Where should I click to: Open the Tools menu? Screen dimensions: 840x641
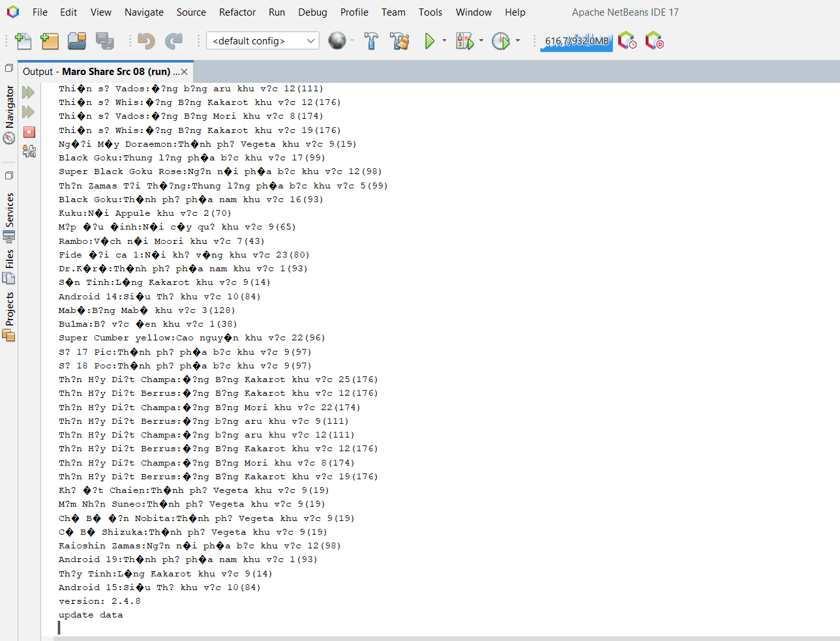pyautogui.click(x=430, y=12)
